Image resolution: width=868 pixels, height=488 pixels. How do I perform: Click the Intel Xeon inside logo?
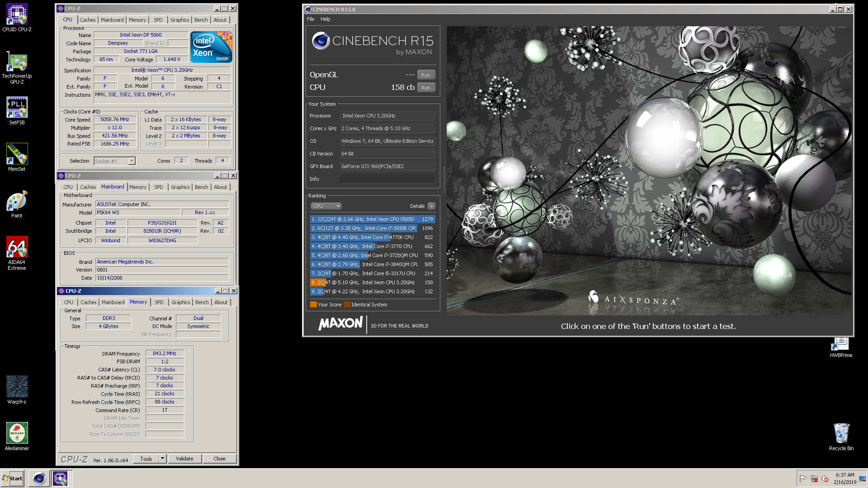coord(211,47)
